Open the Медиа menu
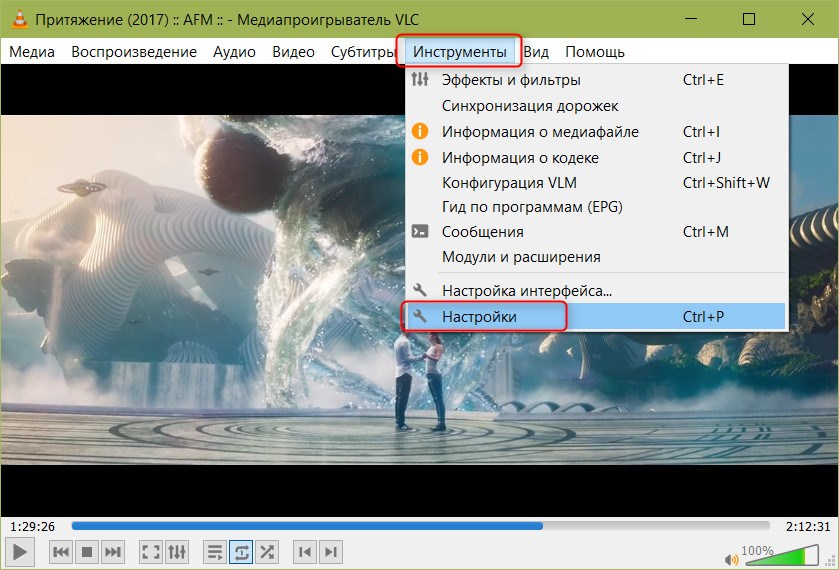Viewport: 839px width, 570px height. tap(32, 52)
